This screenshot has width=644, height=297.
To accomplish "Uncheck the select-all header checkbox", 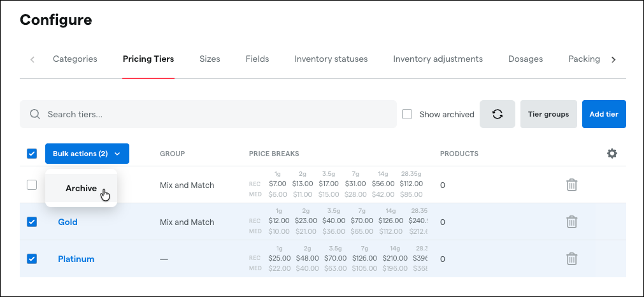I will coord(32,154).
